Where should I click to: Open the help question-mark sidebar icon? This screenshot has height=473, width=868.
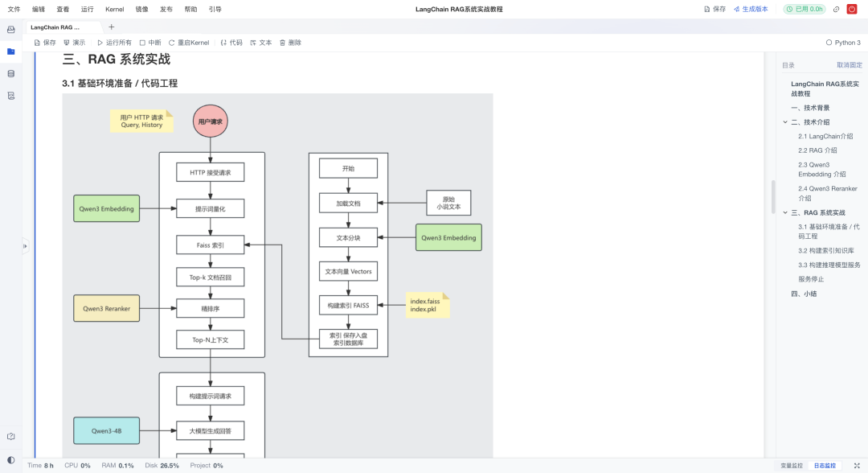[x=11, y=437]
